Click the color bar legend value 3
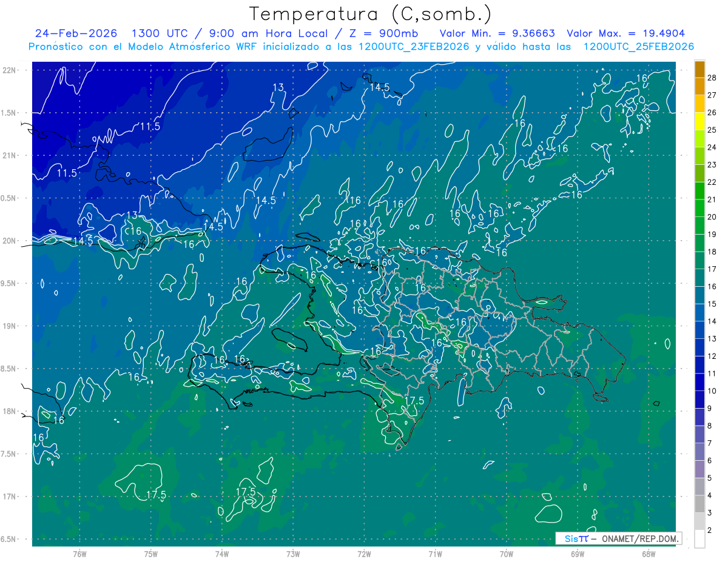This screenshot has height=562, width=728. tap(710, 513)
